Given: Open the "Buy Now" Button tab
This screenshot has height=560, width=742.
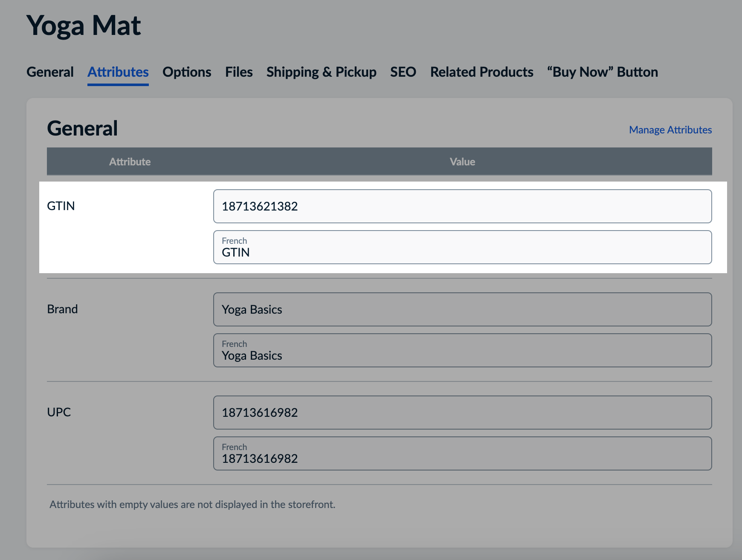Looking at the screenshot, I should click(x=603, y=72).
